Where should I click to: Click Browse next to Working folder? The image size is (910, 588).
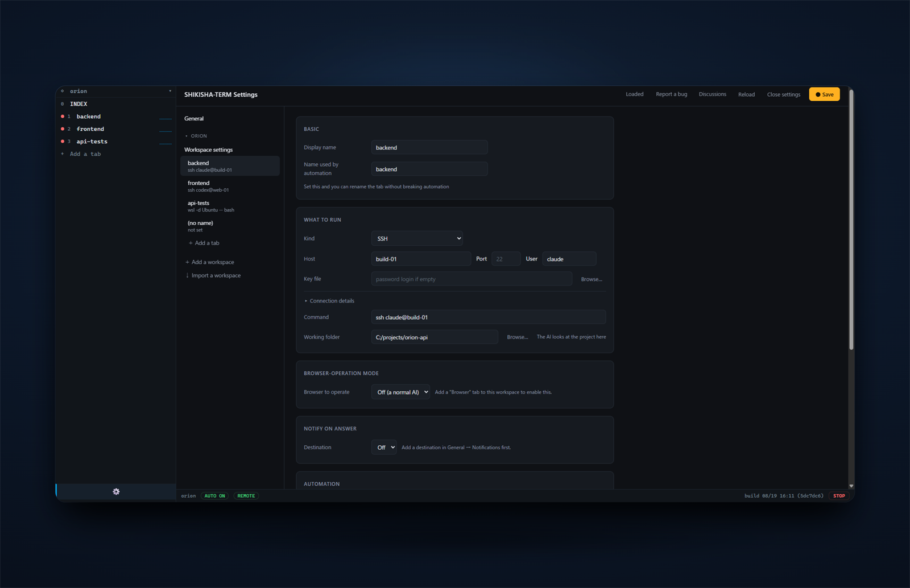[x=518, y=337]
